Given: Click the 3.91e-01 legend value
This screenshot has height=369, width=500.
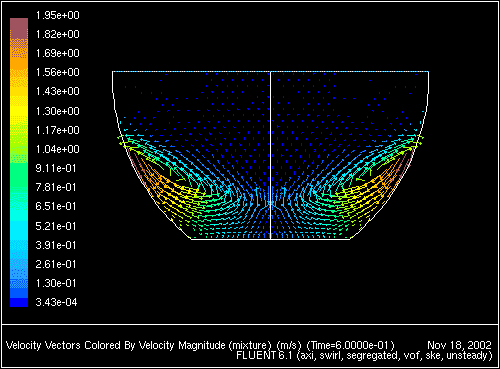Looking at the screenshot, I should pos(56,245).
